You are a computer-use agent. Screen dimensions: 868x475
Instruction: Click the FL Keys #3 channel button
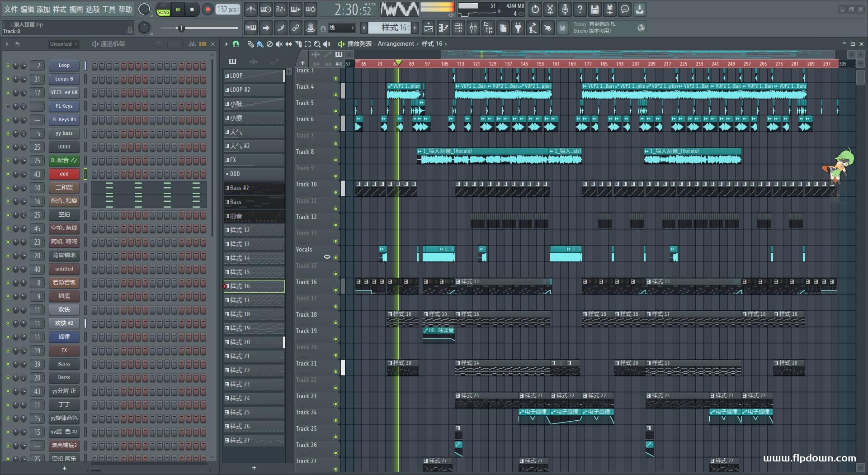coord(64,120)
